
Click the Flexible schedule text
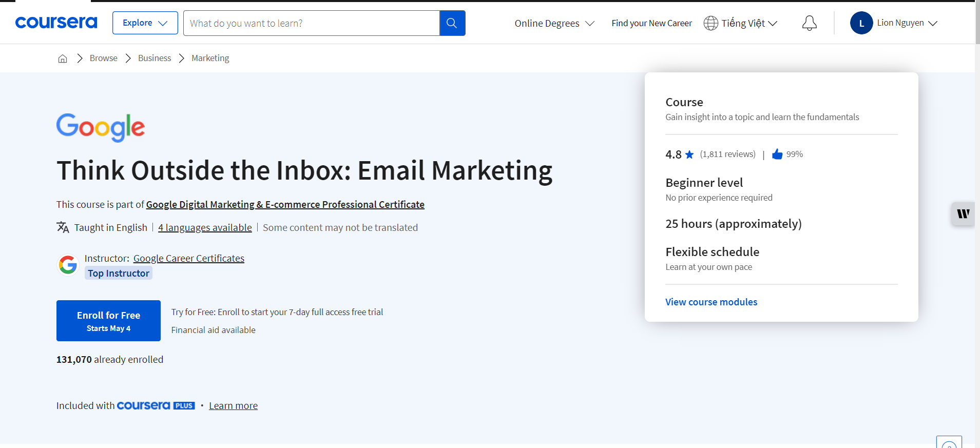click(x=712, y=252)
